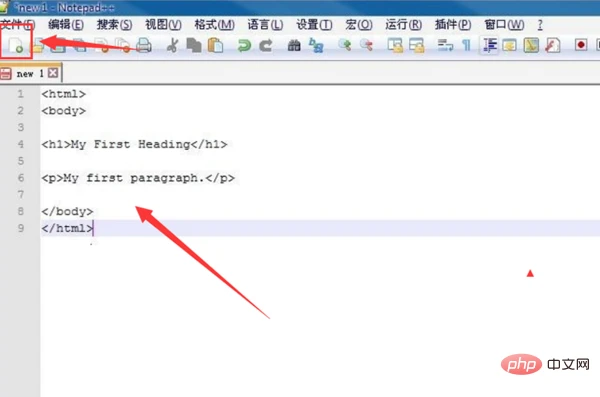
Task: Save the file with the Save icon
Action: click(59, 46)
